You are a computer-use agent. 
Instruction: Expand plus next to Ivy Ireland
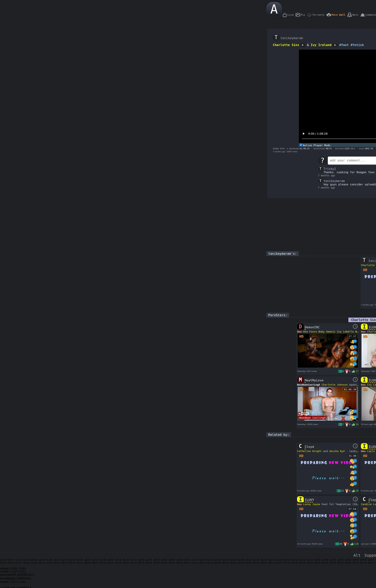click(335, 45)
